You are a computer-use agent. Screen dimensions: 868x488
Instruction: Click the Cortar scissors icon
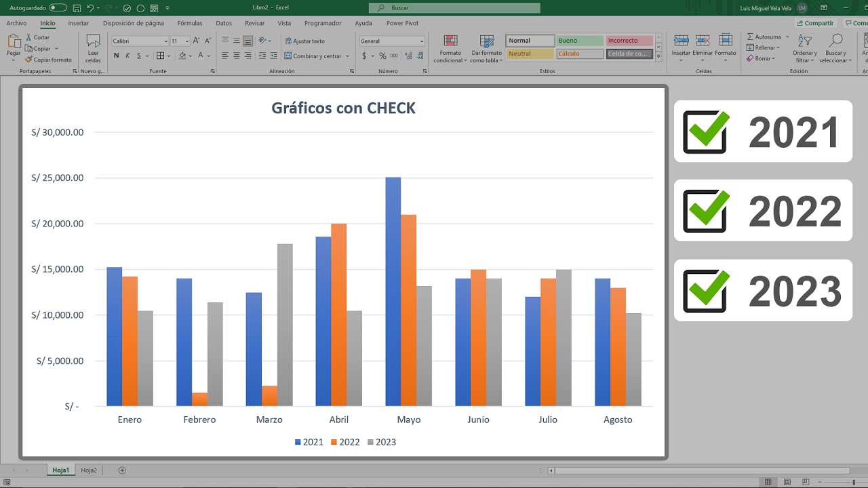click(x=28, y=37)
